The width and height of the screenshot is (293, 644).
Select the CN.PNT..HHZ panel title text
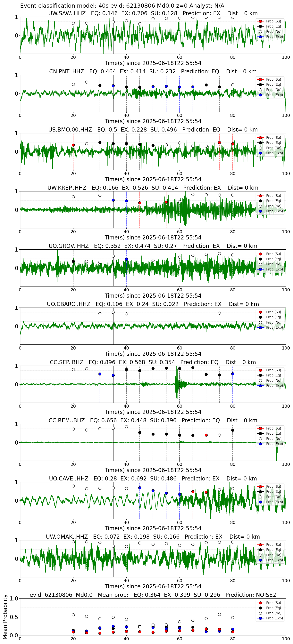coord(153,71)
